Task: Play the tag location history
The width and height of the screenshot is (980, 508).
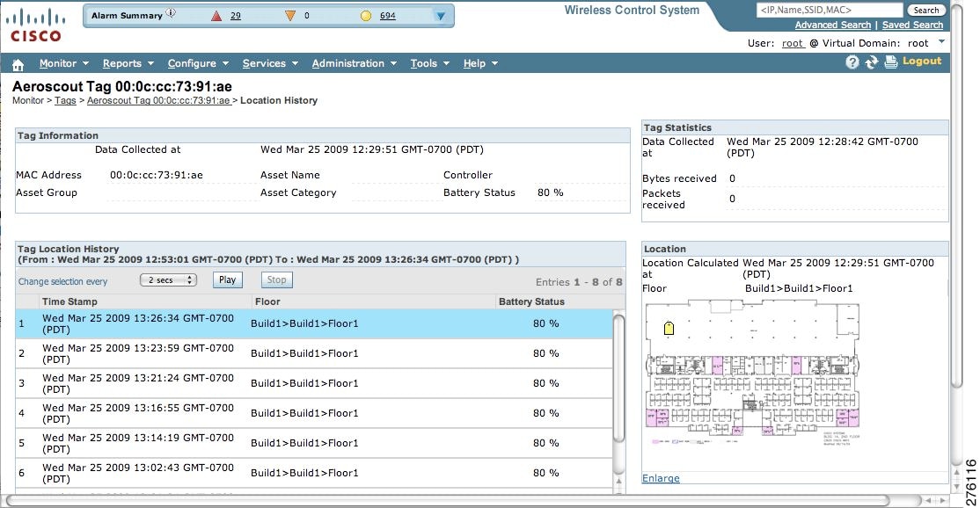Action: (x=228, y=279)
